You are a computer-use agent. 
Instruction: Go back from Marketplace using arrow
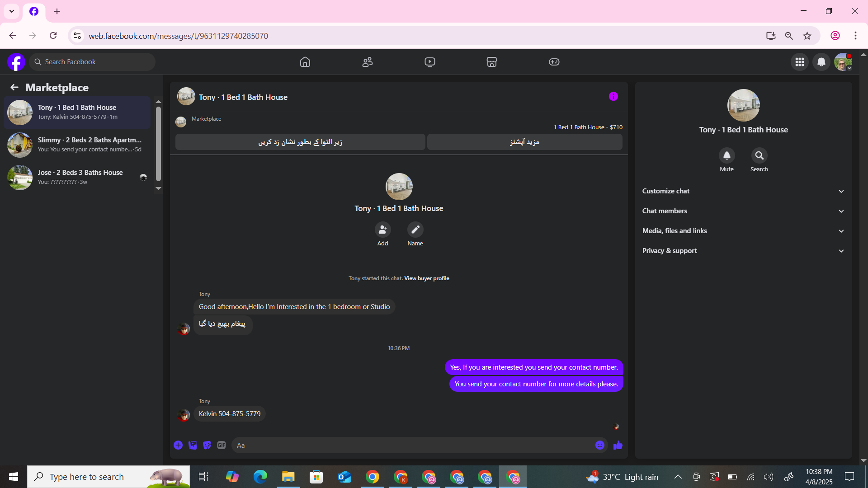[x=14, y=87]
